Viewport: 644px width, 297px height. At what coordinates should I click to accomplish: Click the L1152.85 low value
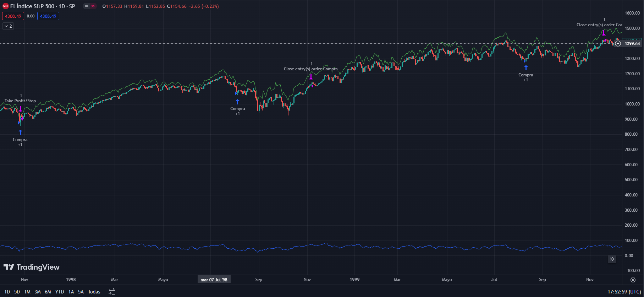[155, 6]
